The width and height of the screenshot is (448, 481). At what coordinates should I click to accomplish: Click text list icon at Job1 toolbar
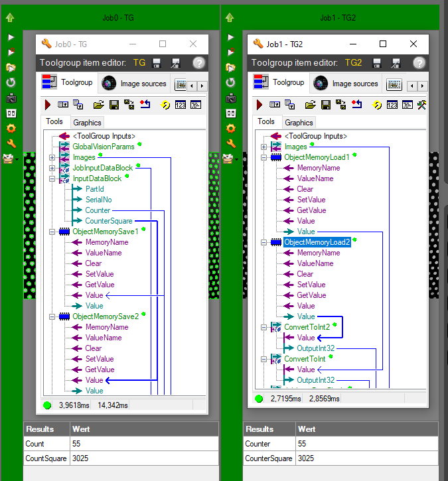click(x=408, y=105)
